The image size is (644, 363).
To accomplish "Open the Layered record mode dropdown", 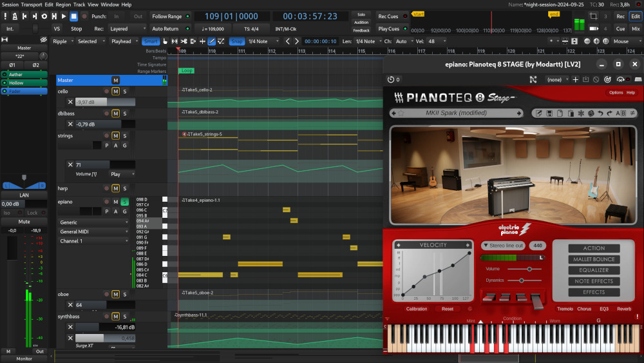I will 128,29.
